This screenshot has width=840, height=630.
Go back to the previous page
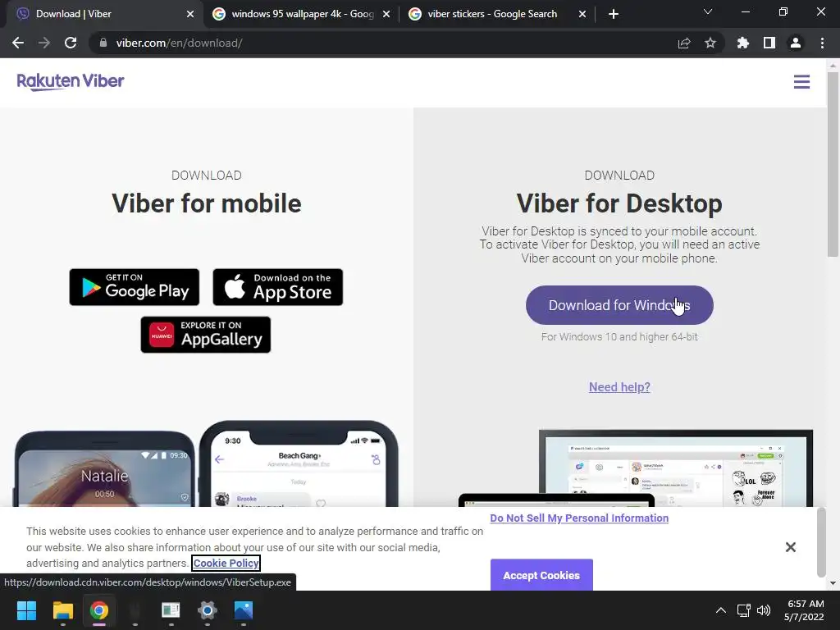point(18,43)
